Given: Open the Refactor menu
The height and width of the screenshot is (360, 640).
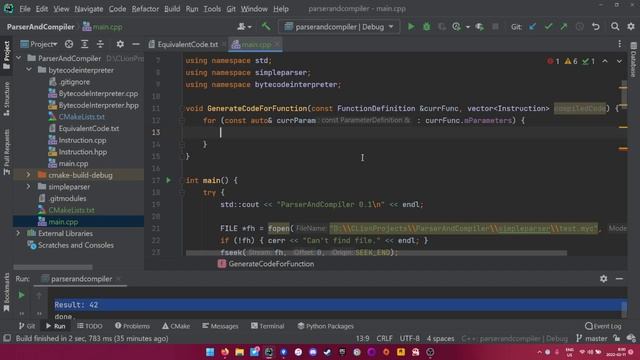Looking at the screenshot, I should click(145, 9).
